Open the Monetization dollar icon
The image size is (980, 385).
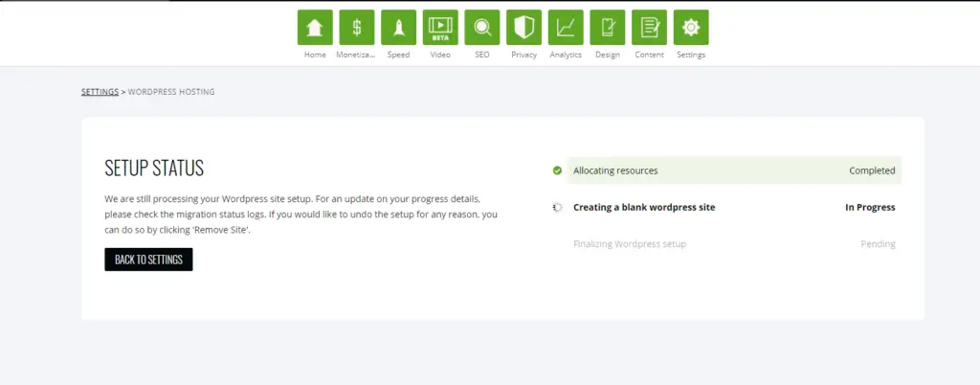tap(357, 28)
